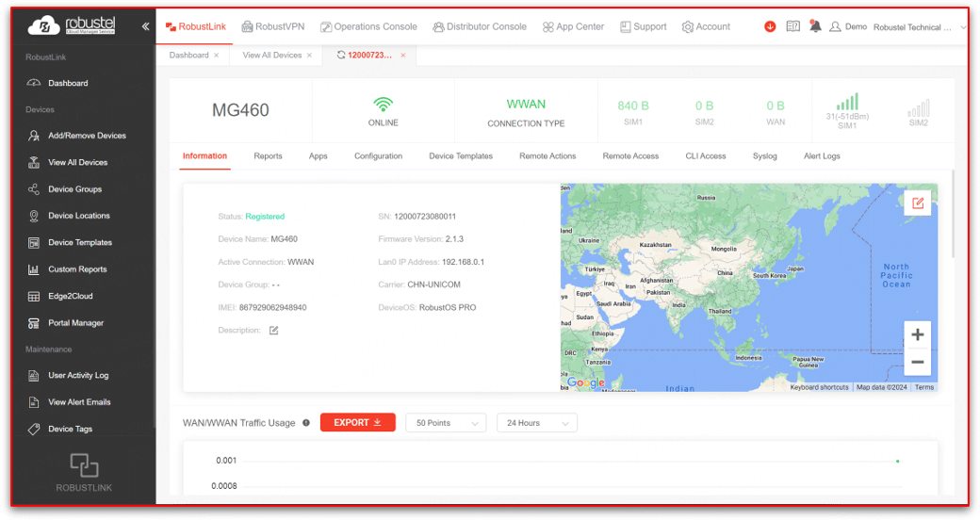Click the ONLINE status indicator

click(384, 112)
